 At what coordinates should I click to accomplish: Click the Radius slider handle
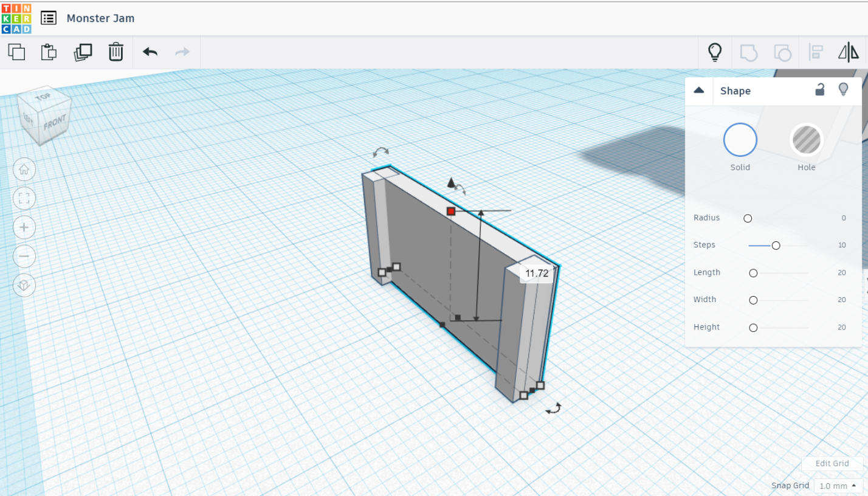[748, 218]
